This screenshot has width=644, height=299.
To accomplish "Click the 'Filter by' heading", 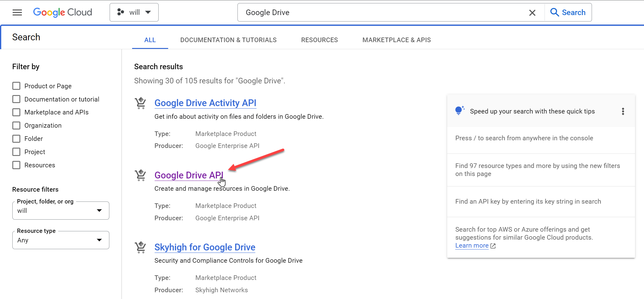I will click(x=26, y=67).
